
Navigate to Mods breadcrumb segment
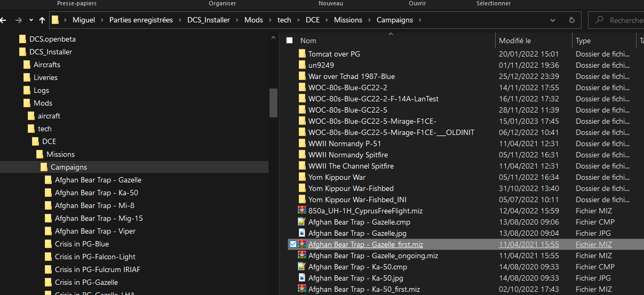click(253, 20)
